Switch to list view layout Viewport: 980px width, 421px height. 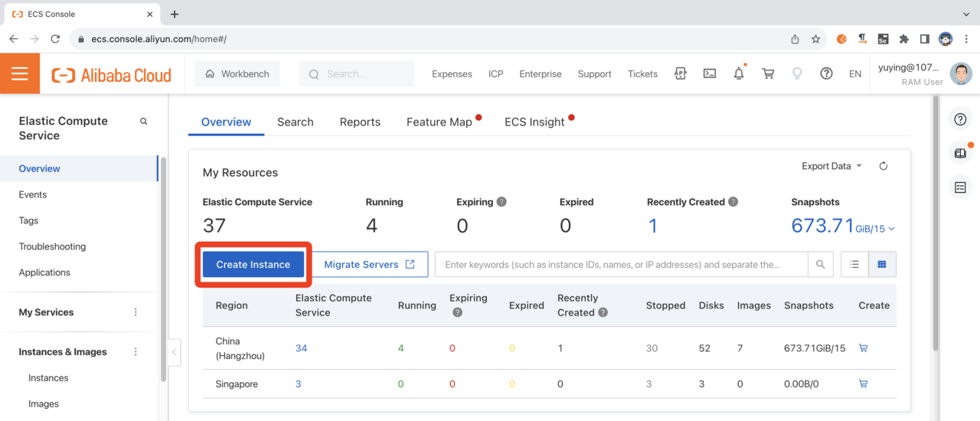click(x=854, y=265)
